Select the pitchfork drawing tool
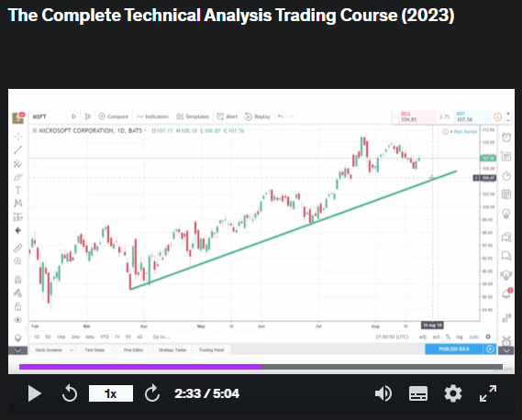Viewport: 522px width, 420px height. tap(18, 163)
